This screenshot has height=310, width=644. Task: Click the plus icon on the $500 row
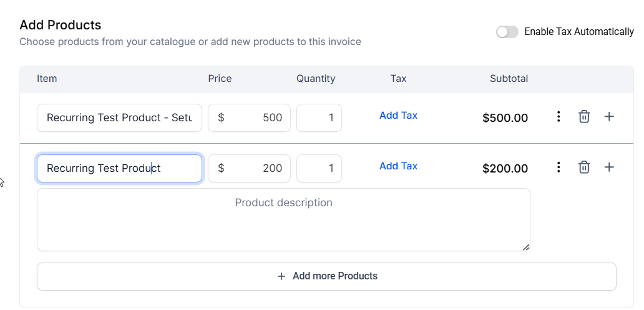pyautogui.click(x=610, y=117)
